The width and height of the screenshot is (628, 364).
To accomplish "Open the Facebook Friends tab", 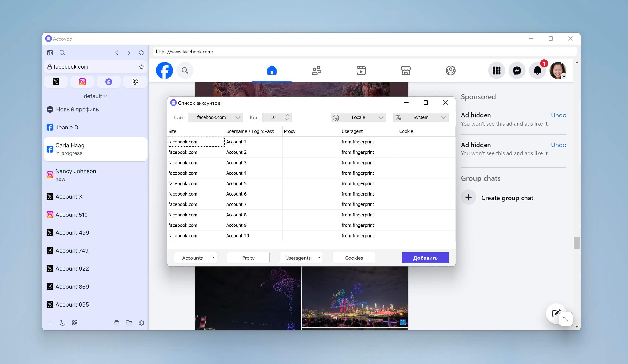I will tap(316, 70).
